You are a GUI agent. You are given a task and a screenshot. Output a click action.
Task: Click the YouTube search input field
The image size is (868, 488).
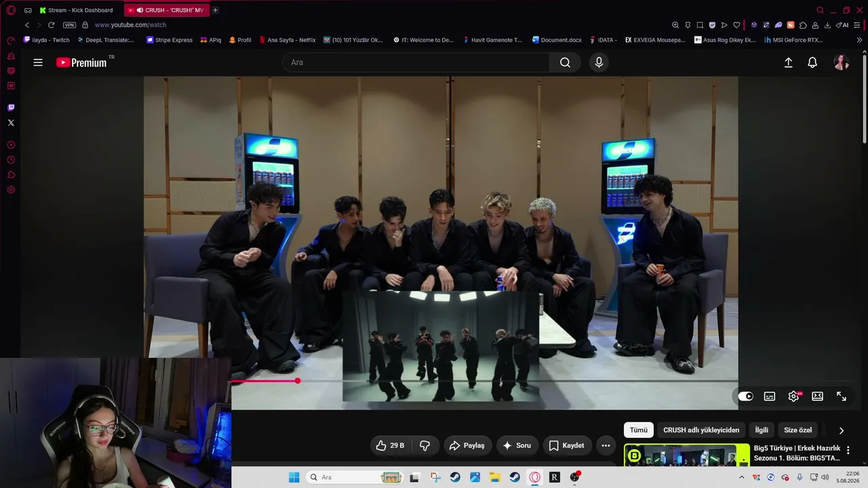click(x=416, y=62)
